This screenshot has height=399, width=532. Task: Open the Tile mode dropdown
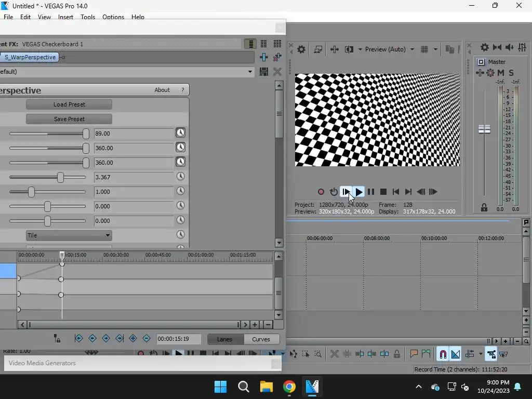(x=69, y=235)
